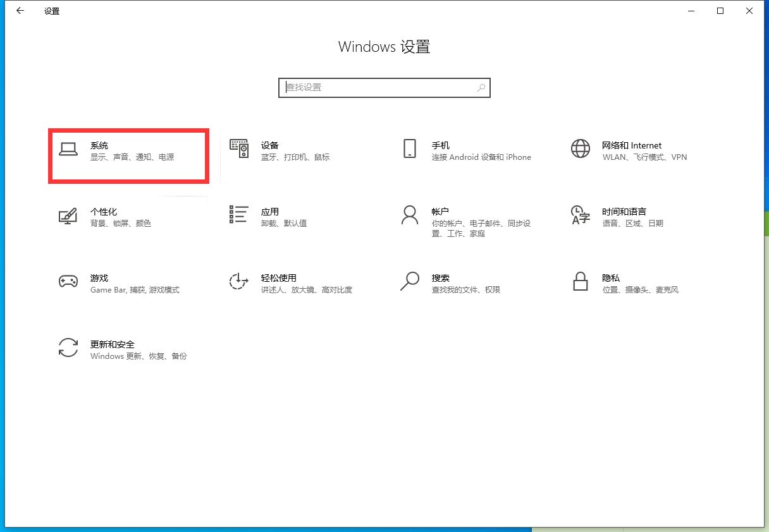Click the 应用 title text
The height and width of the screenshot is (532, 769).
point(270,212)
